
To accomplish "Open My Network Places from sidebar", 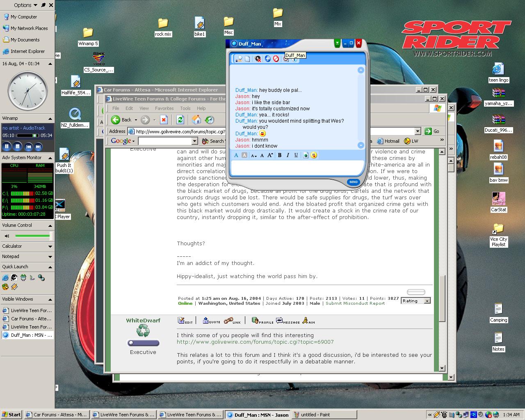I will (x=25, y=28).
